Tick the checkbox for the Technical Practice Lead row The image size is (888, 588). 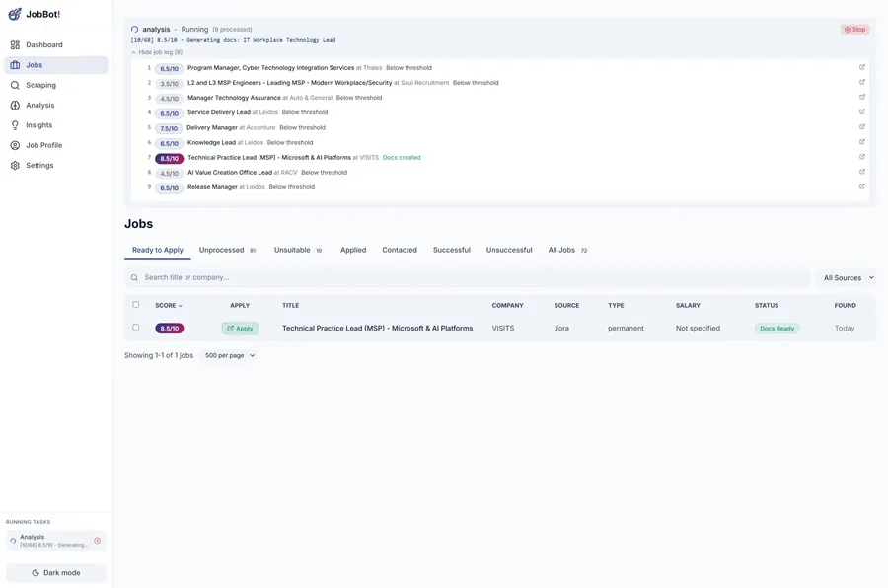[x=136, y=328]
